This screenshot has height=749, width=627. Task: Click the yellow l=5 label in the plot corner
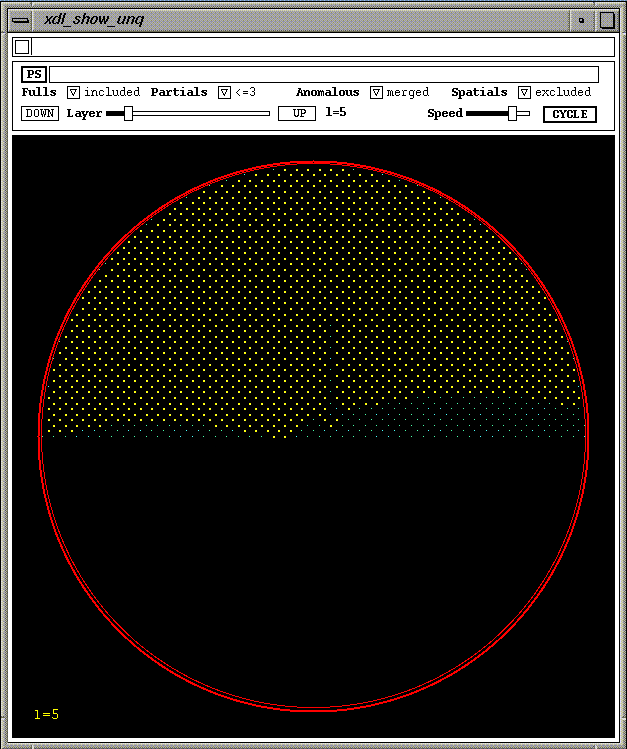click(x=46, y=715)
